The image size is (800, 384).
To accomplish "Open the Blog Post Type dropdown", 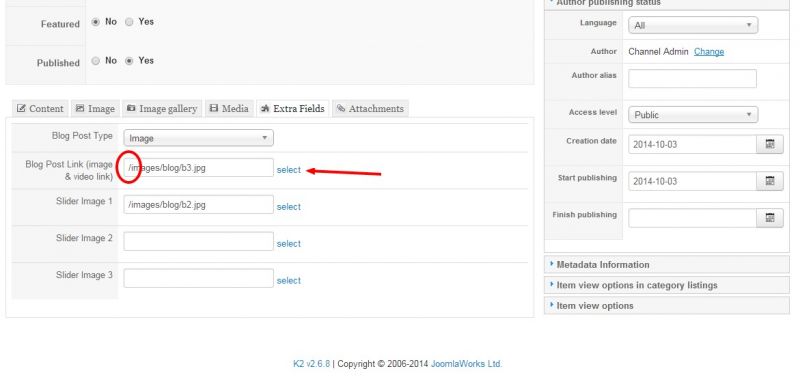I will (x=198, y=138).
